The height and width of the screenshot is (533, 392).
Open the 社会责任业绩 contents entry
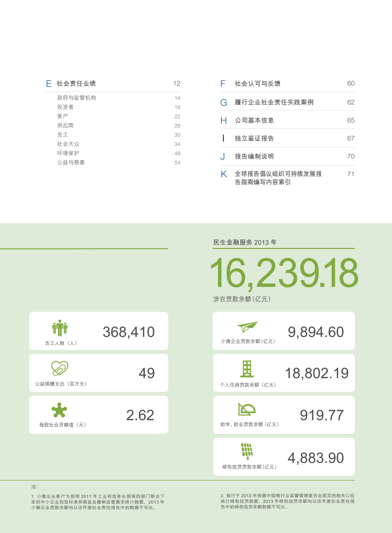pyautogui.click(x=76, y=84)
